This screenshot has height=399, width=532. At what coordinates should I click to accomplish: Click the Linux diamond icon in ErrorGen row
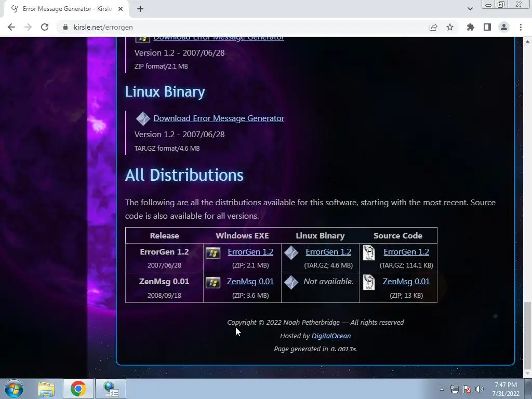(x=291, y=253)
